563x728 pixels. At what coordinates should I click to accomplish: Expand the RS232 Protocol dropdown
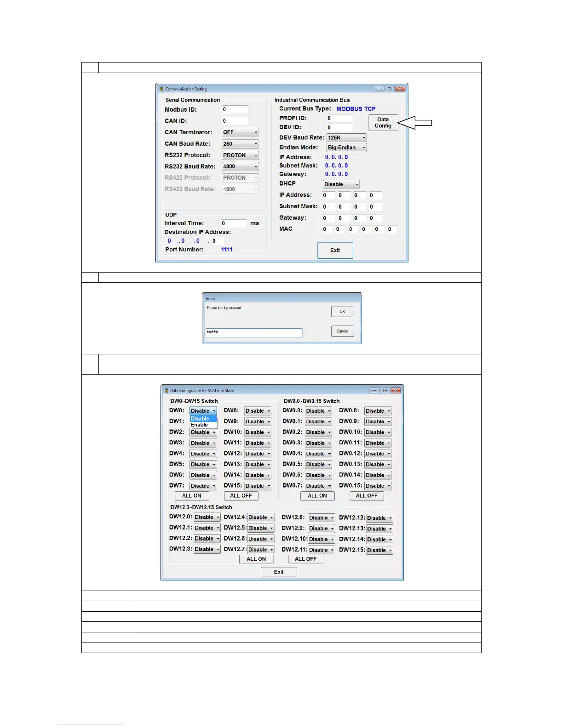(x=240, y=155)
